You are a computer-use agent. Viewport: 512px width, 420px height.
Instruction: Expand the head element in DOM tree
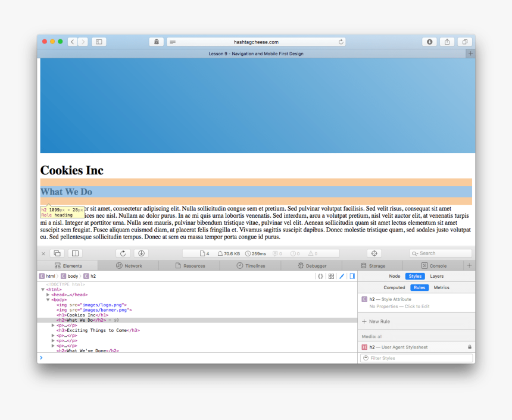coord(48,294)
